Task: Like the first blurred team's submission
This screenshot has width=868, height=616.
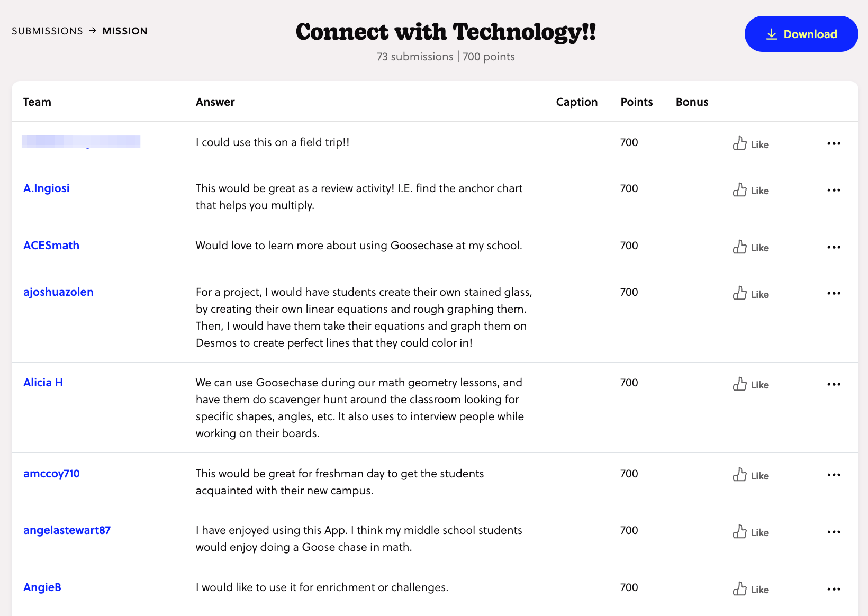Action: [750, 144]
